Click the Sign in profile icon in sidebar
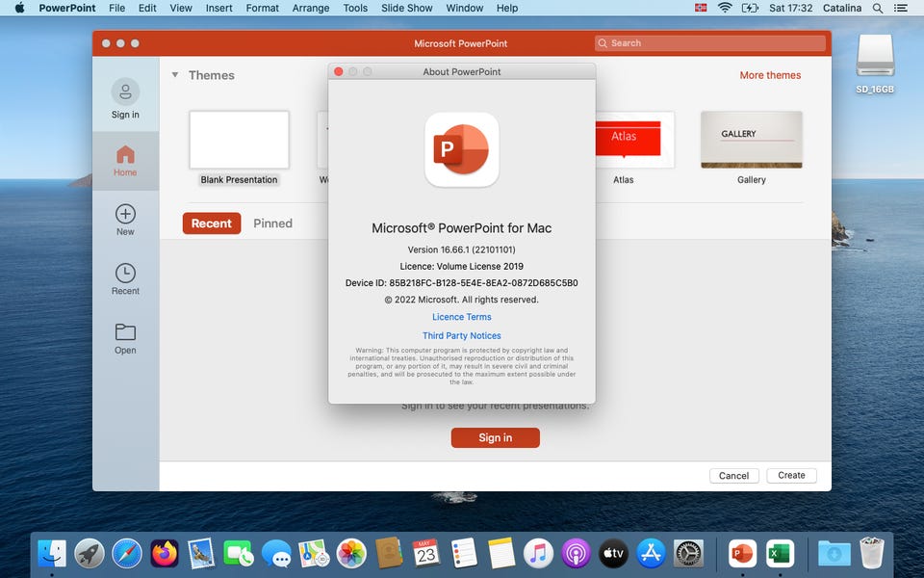The image size is (924, 578). [x=125, y=92]
